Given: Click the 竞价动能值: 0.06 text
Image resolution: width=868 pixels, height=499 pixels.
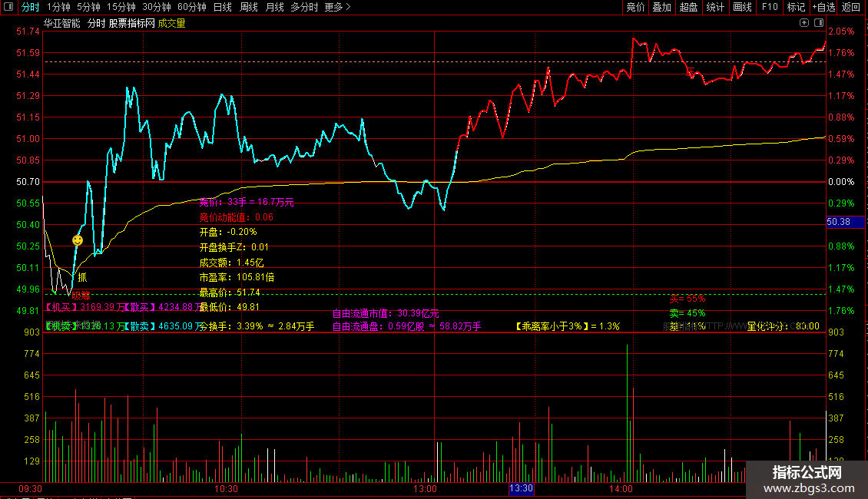Looking at the screenshot, I should (x=237, y=217).
